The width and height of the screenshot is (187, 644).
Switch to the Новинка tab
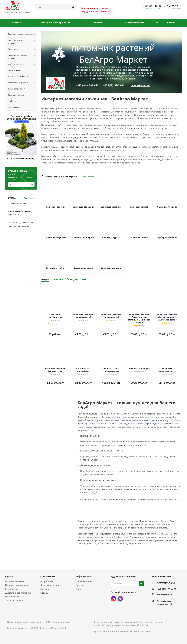tap(58, 279)
